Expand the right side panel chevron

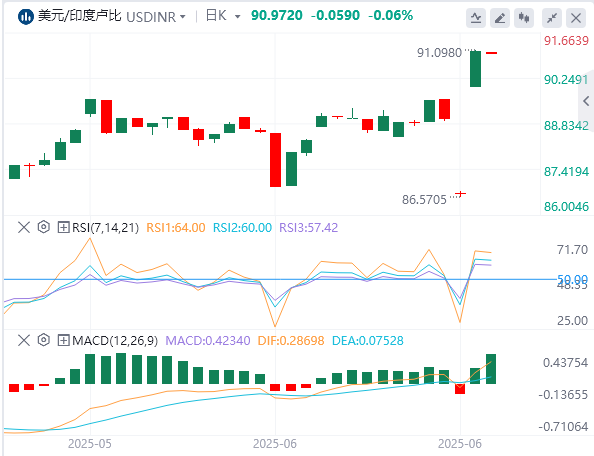586,101
